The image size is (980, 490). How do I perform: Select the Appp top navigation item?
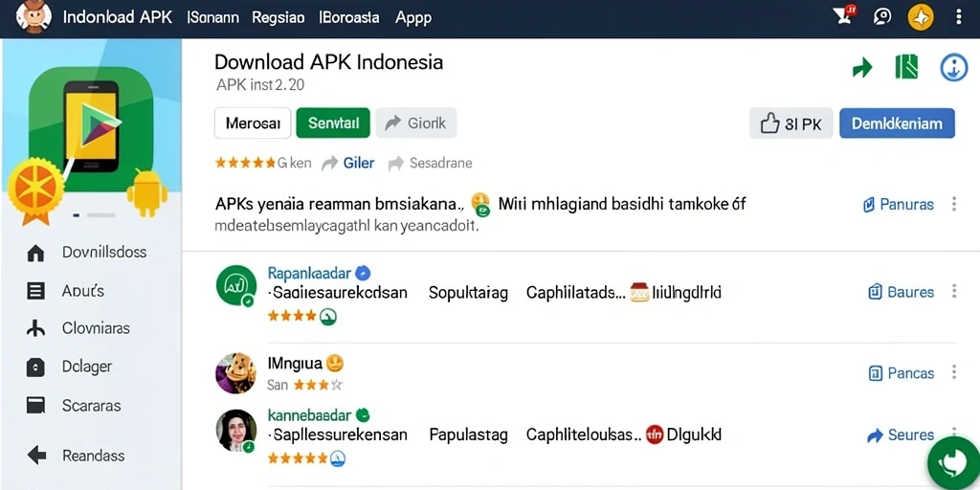click(x=413, y=17)
